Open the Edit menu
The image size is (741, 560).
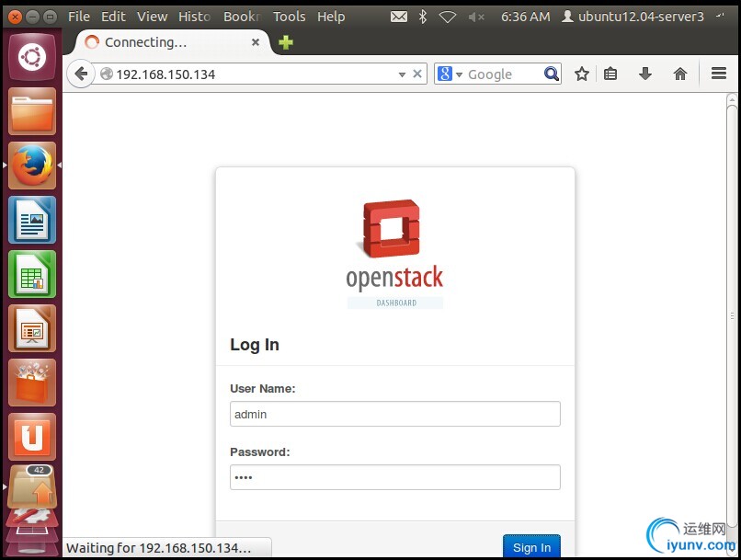[113, 17]
